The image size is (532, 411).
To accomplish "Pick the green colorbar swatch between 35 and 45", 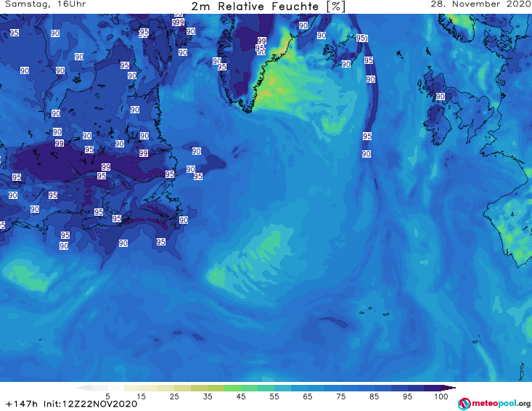I will coord(232,388).
